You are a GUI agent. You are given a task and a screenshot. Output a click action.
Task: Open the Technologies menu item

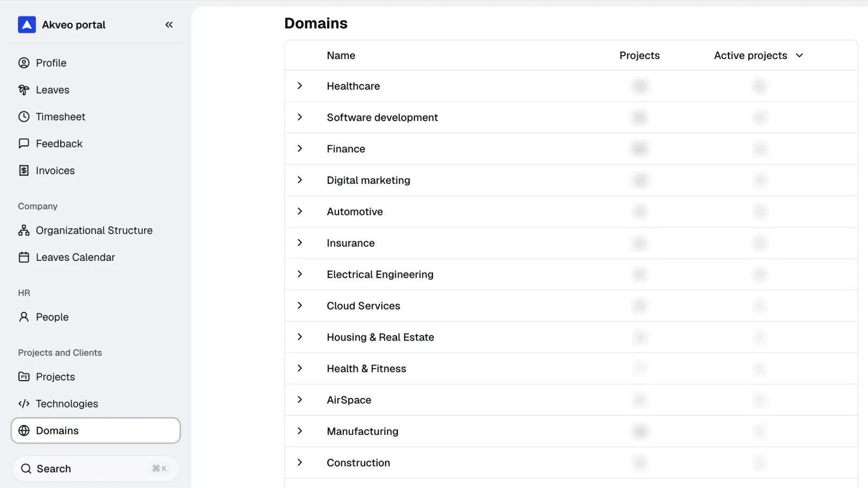pyautogui.click(x=95, y=404)
